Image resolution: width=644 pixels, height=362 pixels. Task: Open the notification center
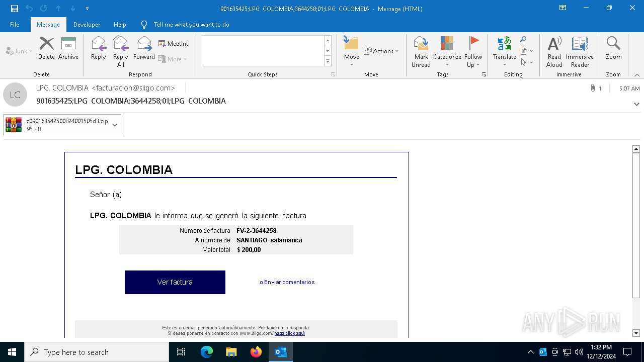627,352
